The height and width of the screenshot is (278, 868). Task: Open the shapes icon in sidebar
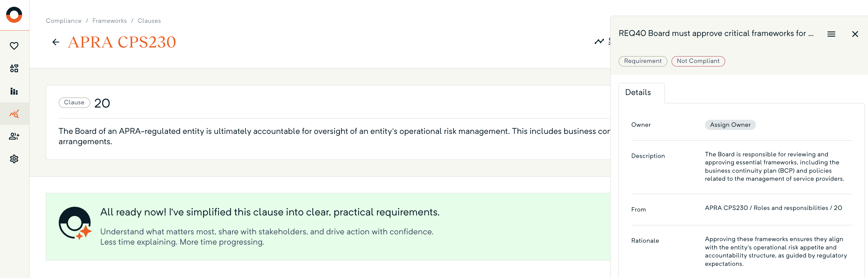[x=14, y=68]
